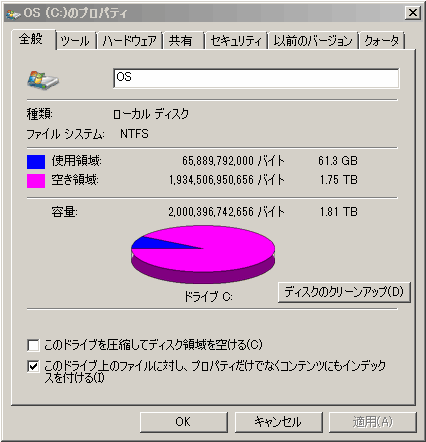
Task: Switch to the クォータ tab
Action: (382, 41)
